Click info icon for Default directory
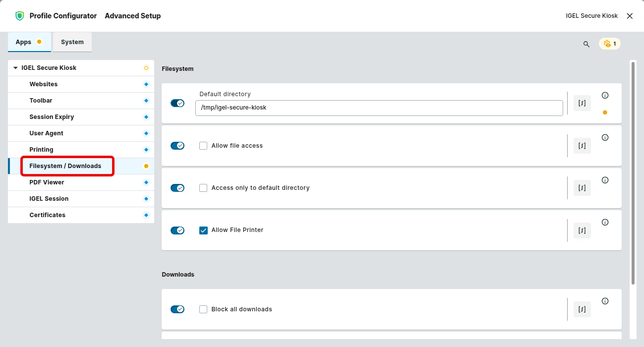 [x=605, y=96]
